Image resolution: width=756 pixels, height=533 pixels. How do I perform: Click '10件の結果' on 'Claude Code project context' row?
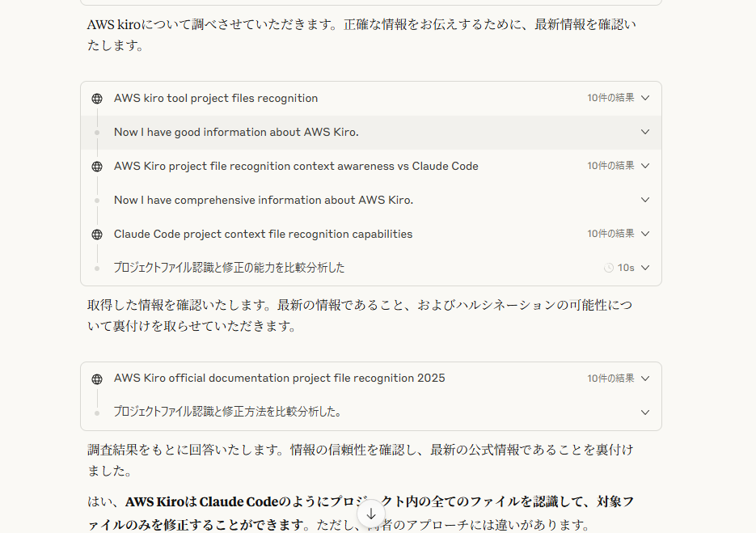point(610,234)
